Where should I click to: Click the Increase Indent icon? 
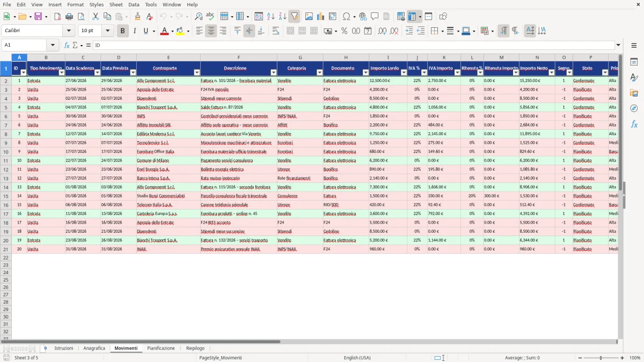409,31
